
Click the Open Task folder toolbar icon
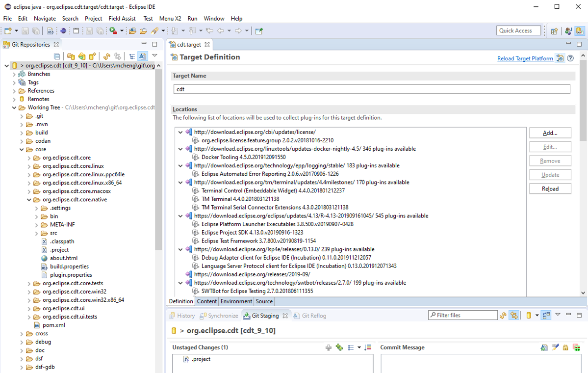(x=143, y=31)
